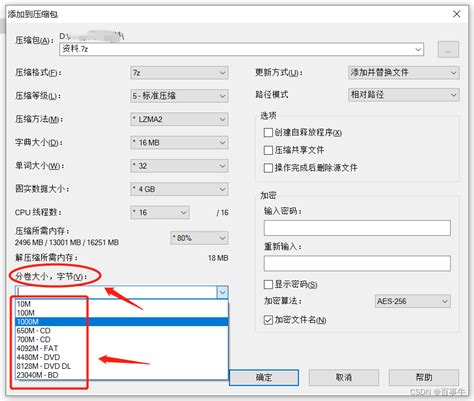The image size is (474, 401).
Task: Open the 80% memory usage dropdown
Action: tap(199, 238)
